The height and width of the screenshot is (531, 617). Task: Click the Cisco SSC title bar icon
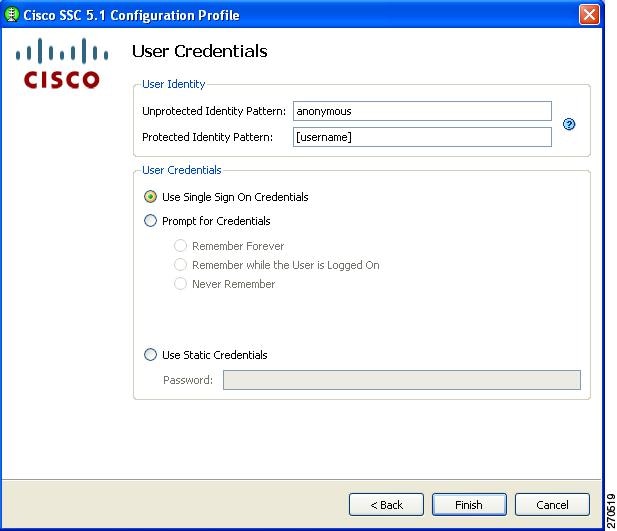(x=11, y=15)
